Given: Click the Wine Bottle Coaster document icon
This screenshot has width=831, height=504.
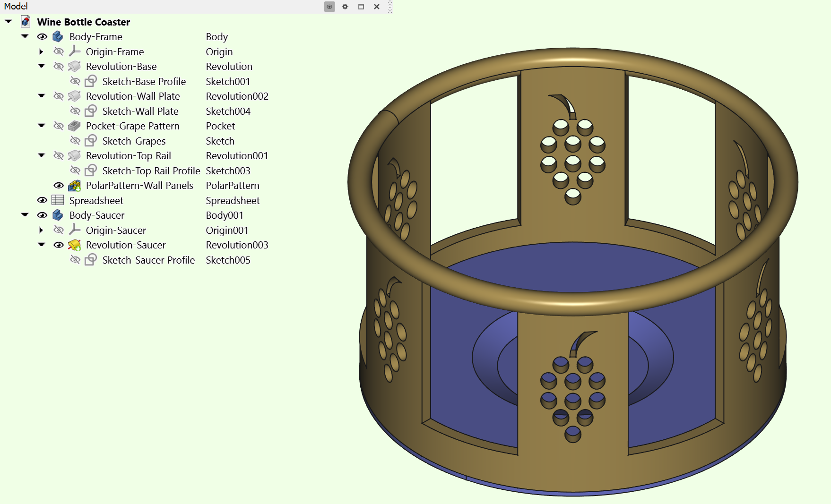Looking at the screenshot, I should coord(26,22).
